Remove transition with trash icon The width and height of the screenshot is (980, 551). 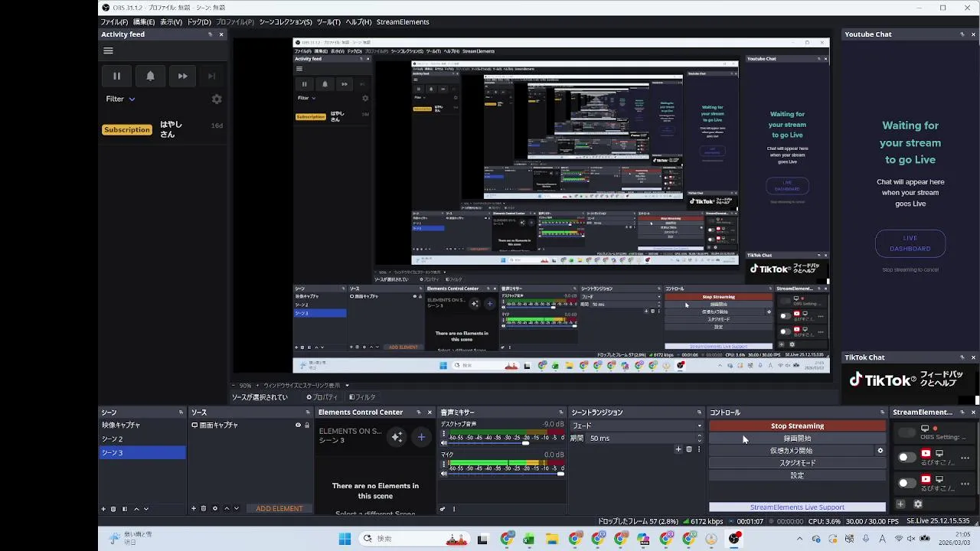click(688, 449)
